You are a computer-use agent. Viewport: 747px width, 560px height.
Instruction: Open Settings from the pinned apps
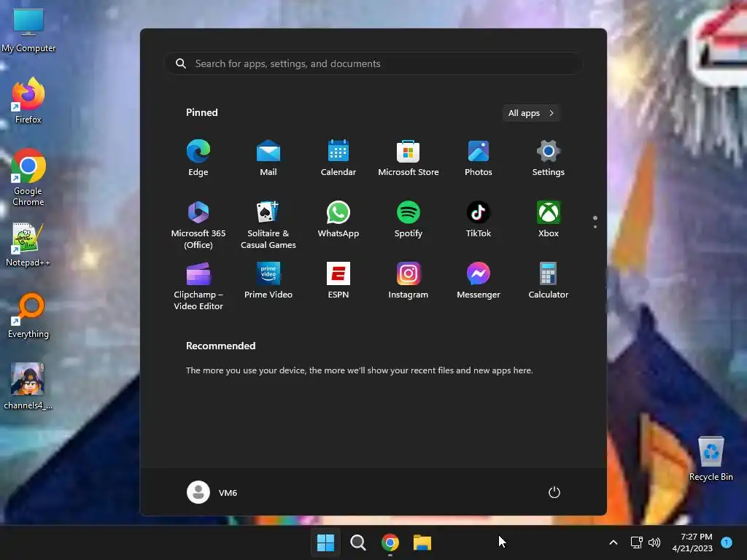549,158
